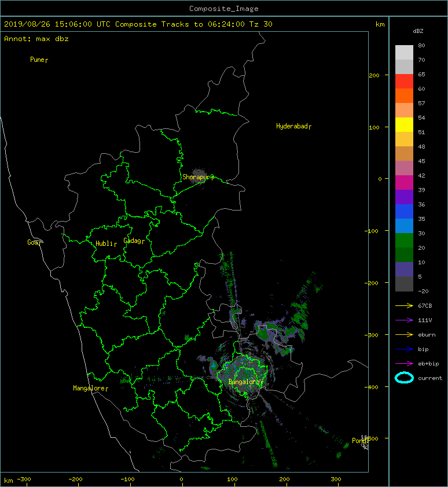Pick the light orange 57 dBZ color
Image resolution: width=448 pixels, height=487 pixels.
pos(404,110)
